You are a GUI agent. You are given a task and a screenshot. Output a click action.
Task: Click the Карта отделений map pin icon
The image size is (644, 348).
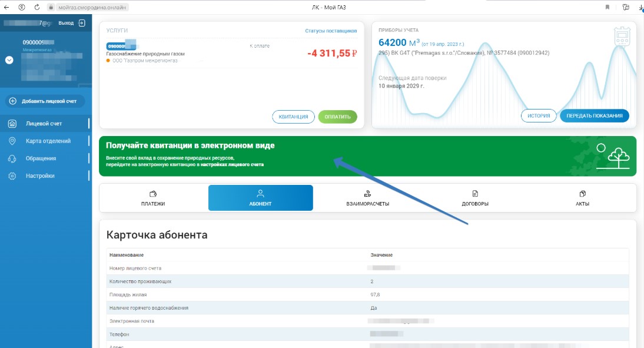[12, 141]
